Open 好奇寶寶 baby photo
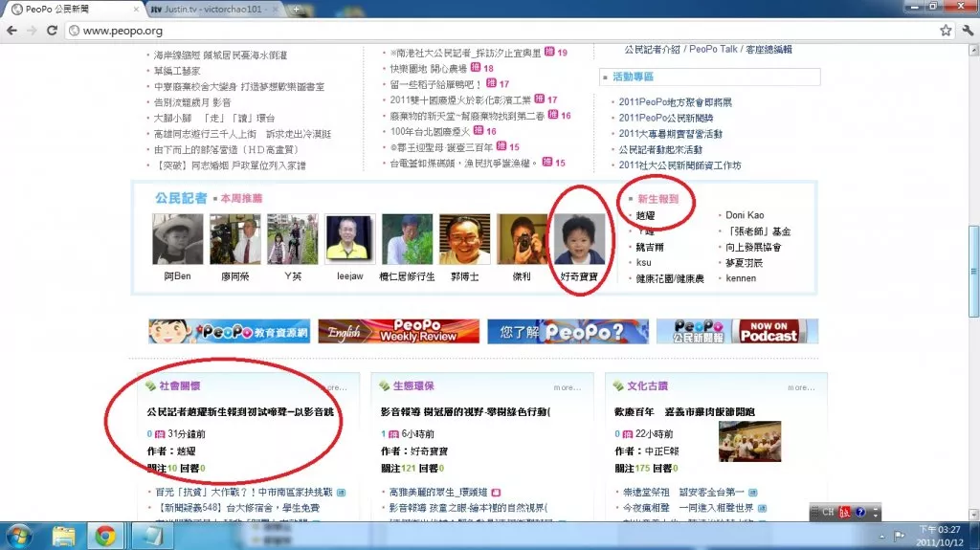This screenshot has width=980, height=550. tap(579, 239)
